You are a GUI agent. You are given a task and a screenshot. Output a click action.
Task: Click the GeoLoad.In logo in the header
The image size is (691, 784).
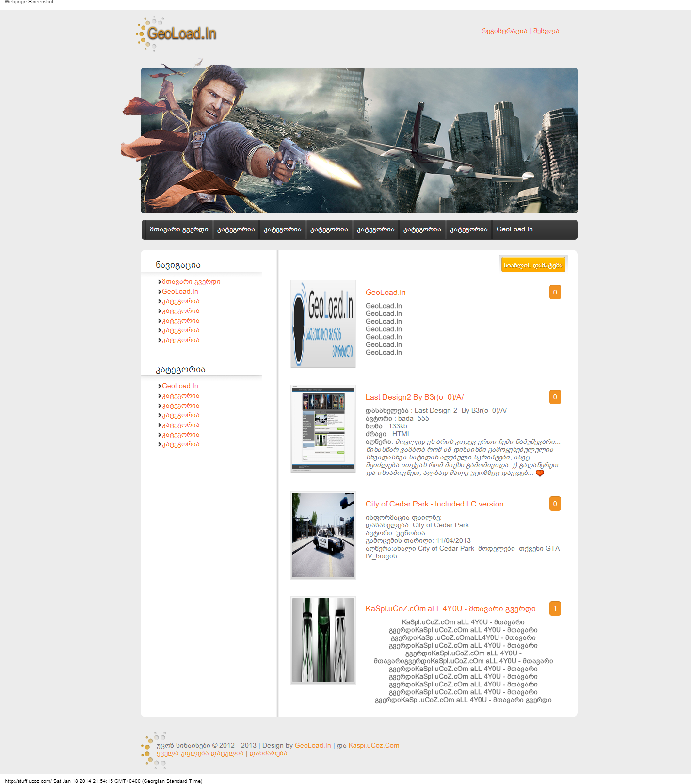coord(176,33)
